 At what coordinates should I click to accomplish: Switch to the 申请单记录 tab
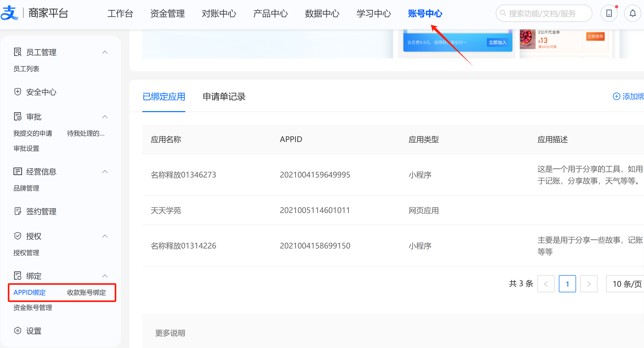[x=224, y=97]
